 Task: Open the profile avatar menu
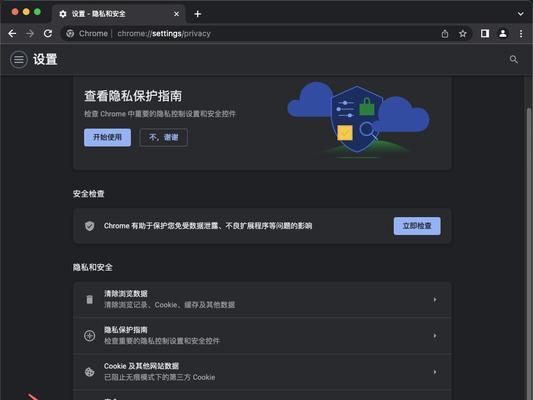pyautogui.click(x=503, y=33)
